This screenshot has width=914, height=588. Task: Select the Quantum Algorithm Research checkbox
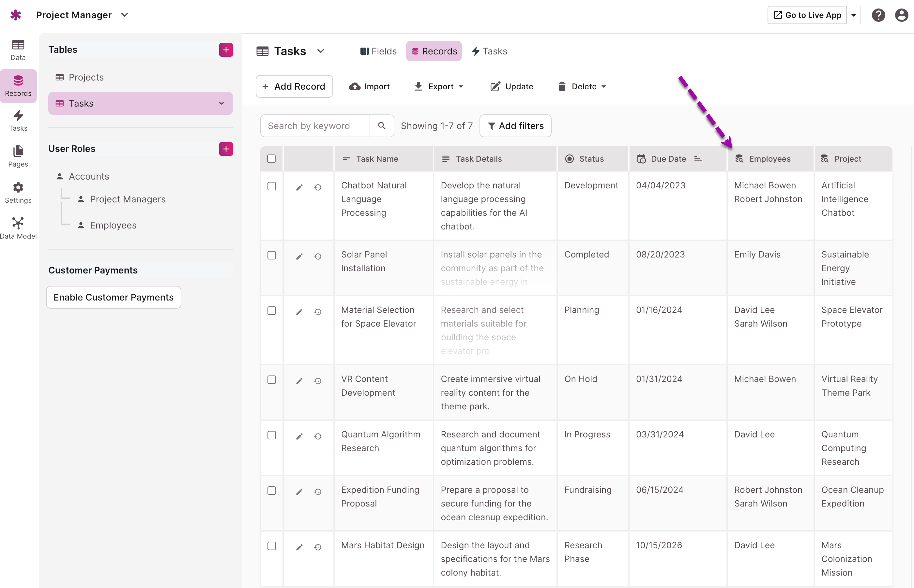(271, 435)
